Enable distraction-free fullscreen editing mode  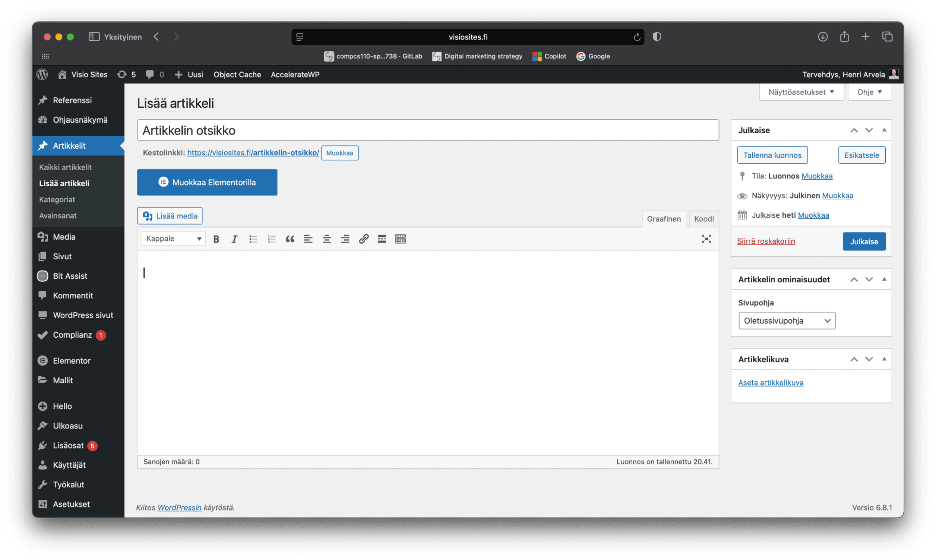click(706, 239)
